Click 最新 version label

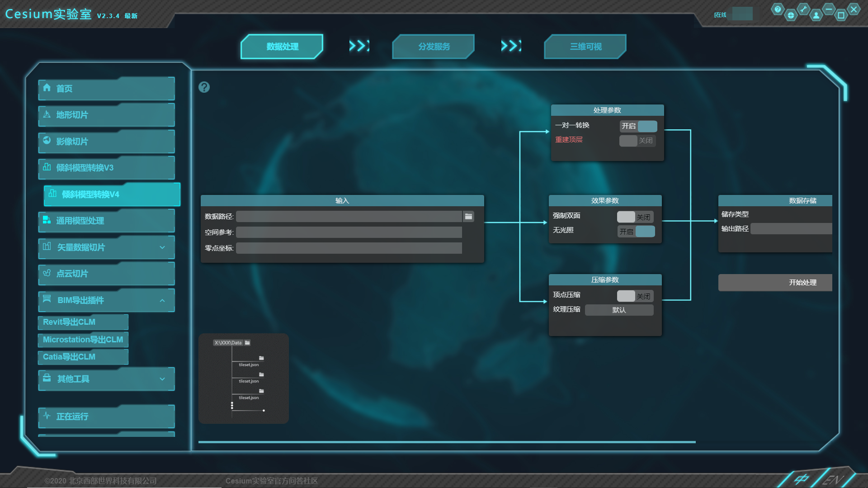131,16
